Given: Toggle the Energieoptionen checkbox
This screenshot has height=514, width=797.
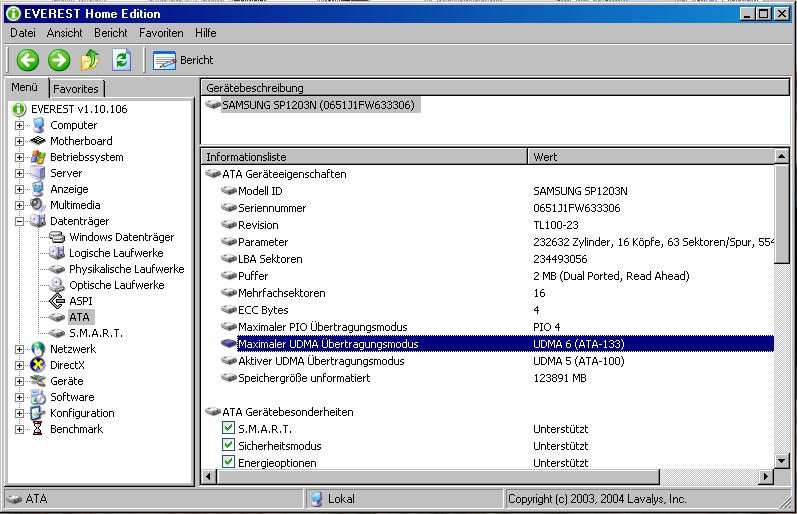Looking at the screenshot, I should pyautogui.click(x=229, y=462).
